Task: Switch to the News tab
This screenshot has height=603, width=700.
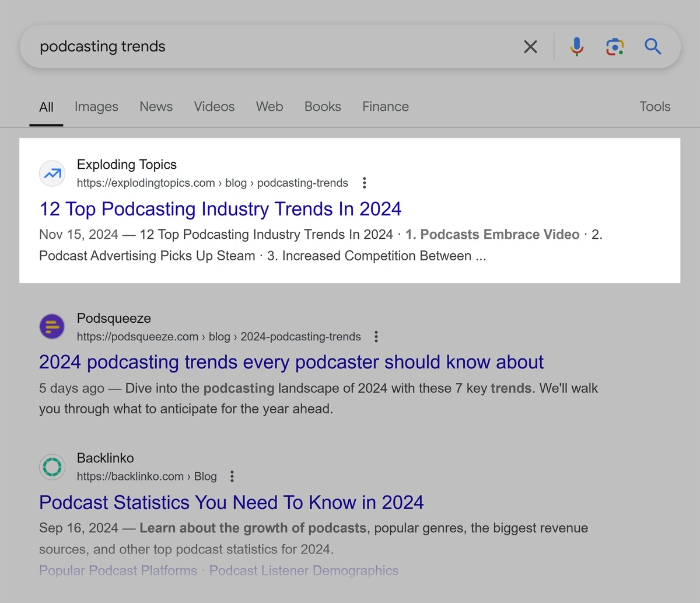Action: 156,107
